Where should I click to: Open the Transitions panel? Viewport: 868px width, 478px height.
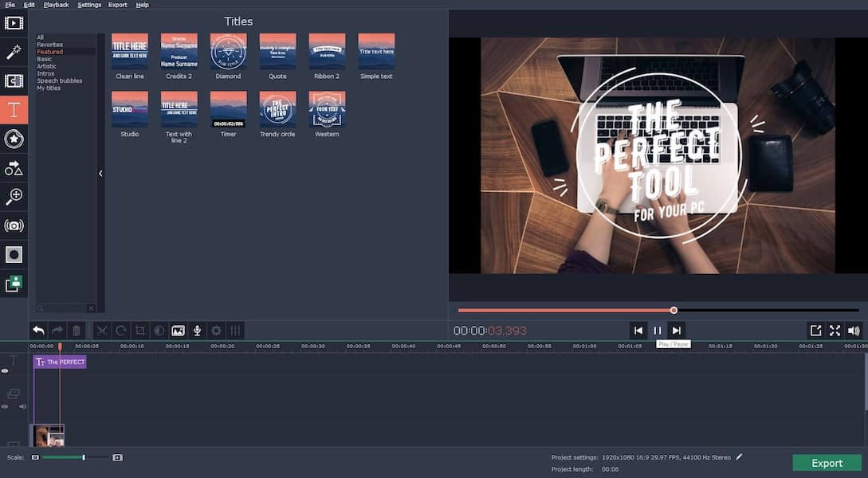click(13, 80)
